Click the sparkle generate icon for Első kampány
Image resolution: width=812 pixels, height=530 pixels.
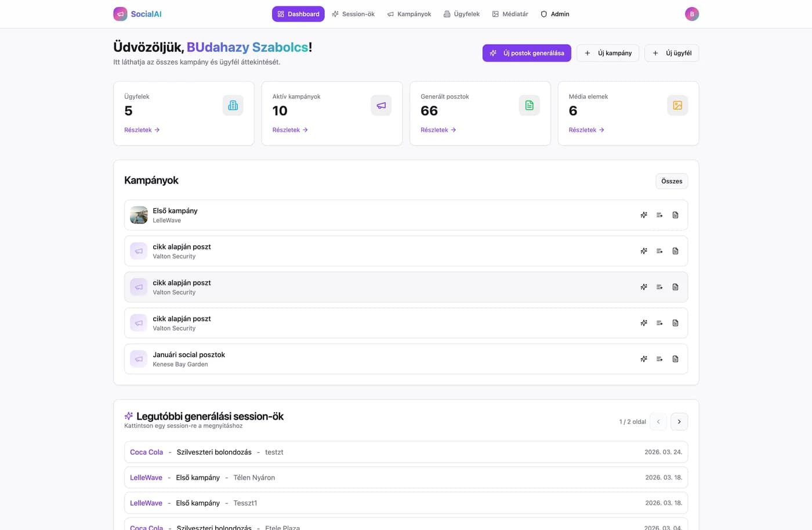(x=644, y=215)
